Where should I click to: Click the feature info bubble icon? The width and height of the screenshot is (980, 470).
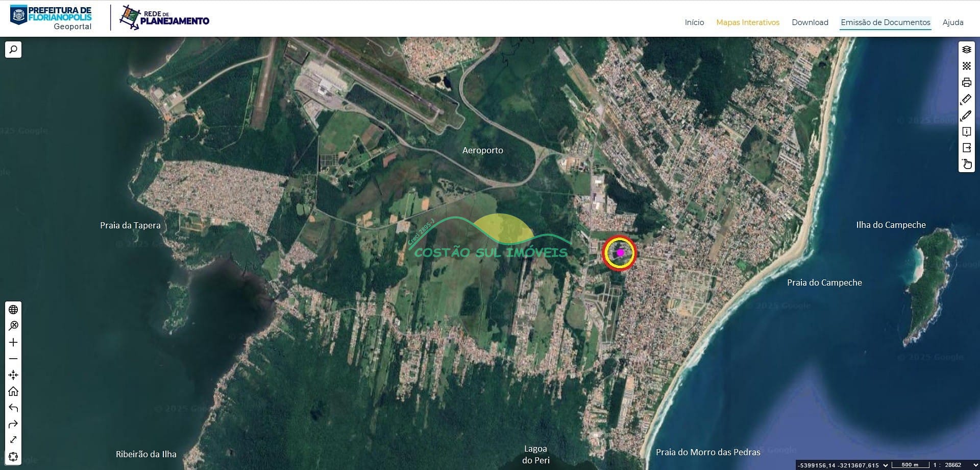tap(966, 131)
